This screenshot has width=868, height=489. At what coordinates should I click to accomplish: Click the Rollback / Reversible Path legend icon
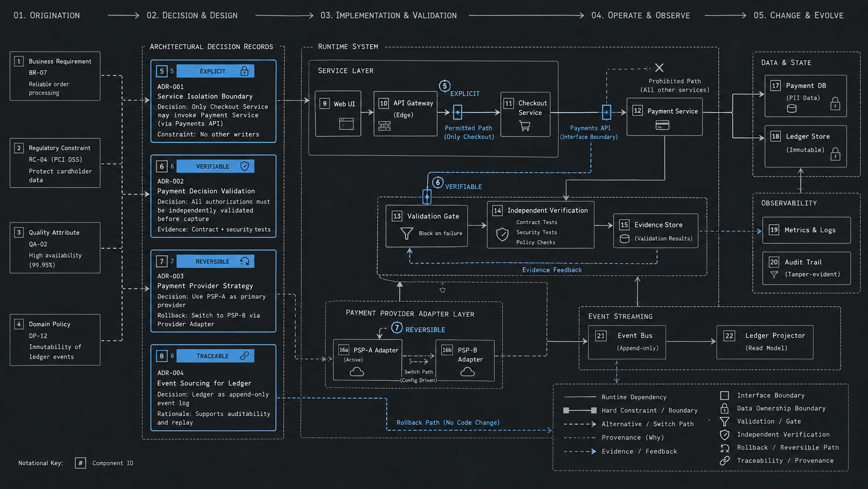pyautogui.click(x=725, y=447)
